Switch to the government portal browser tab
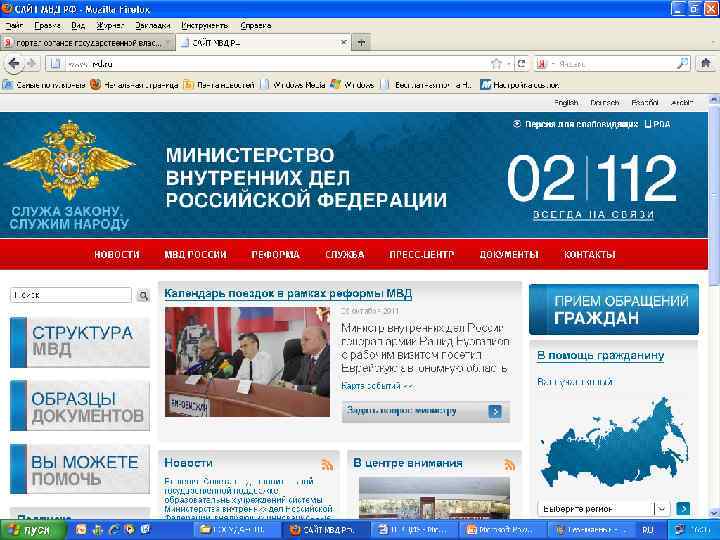 click(x=87, y=43)
